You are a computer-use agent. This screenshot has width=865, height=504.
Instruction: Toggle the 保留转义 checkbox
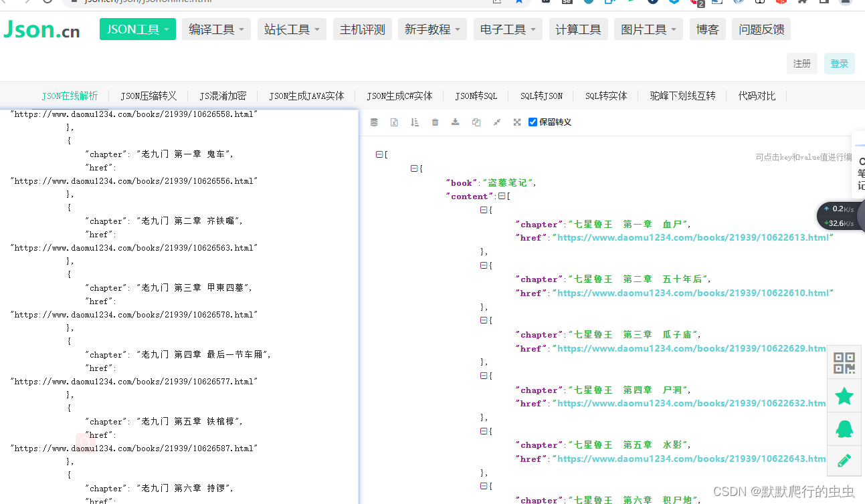[x=533, y=122]
